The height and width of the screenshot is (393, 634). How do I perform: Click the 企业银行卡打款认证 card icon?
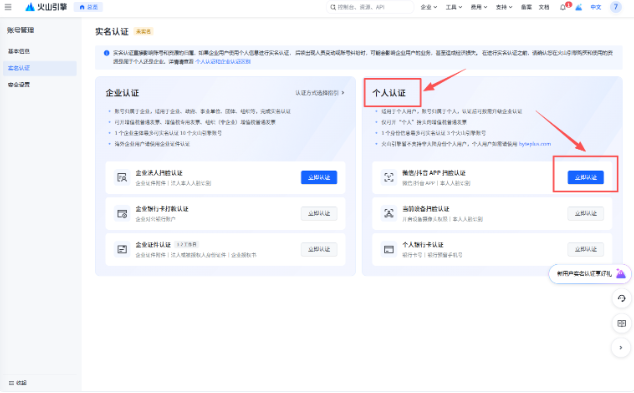[122, 213]
